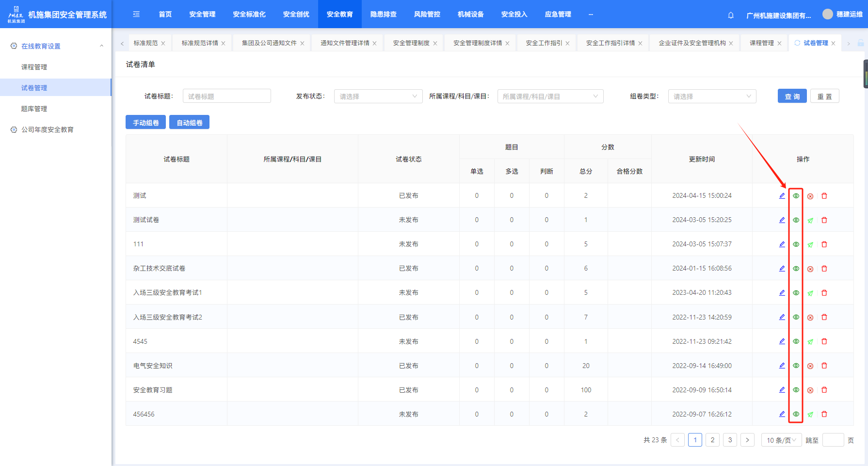This screenshot has height=466, width=868.
Task: Click publish paper-plane icon for 测试试卷 row
Action: 810,220
